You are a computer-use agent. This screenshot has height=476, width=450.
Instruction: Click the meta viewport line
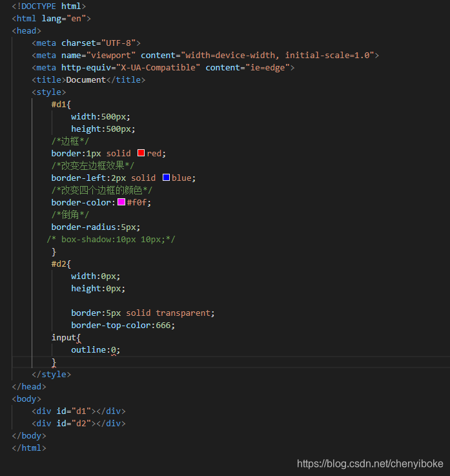205,56
